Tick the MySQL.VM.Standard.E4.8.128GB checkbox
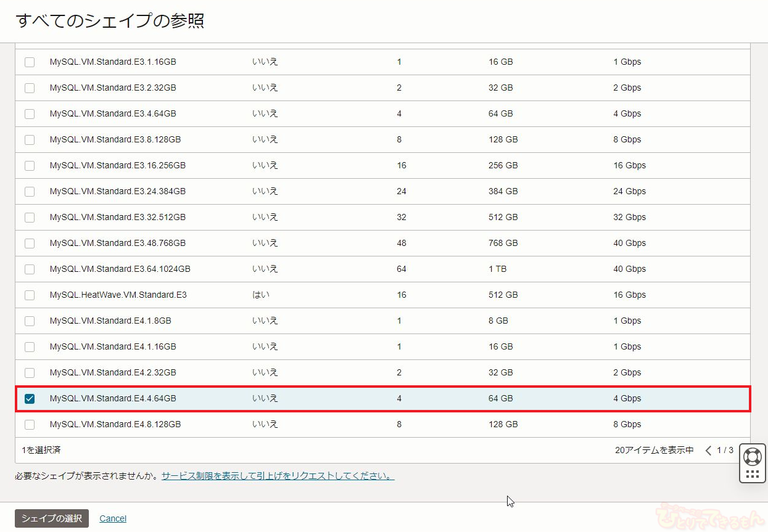768x532 pixels. [x=30, y=425]
